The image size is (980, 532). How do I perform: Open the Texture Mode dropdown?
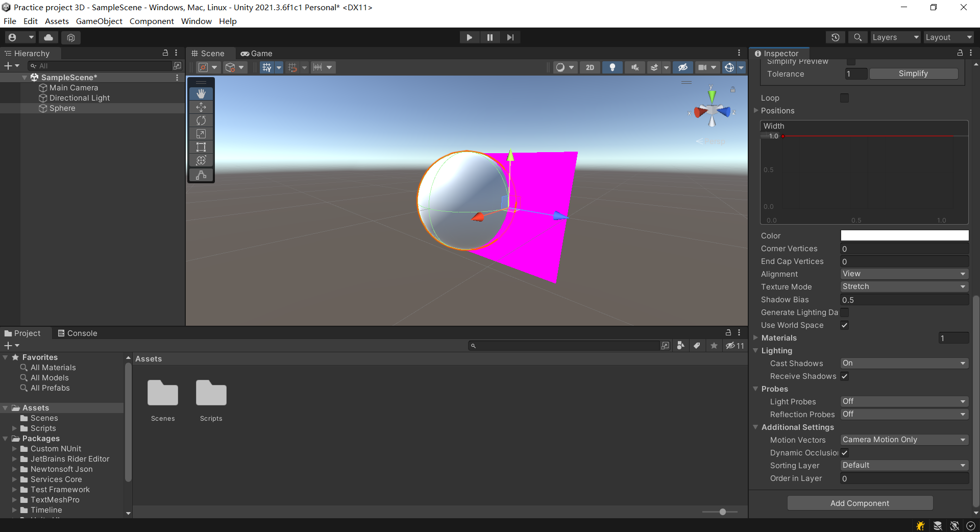[x=904, y=287]
